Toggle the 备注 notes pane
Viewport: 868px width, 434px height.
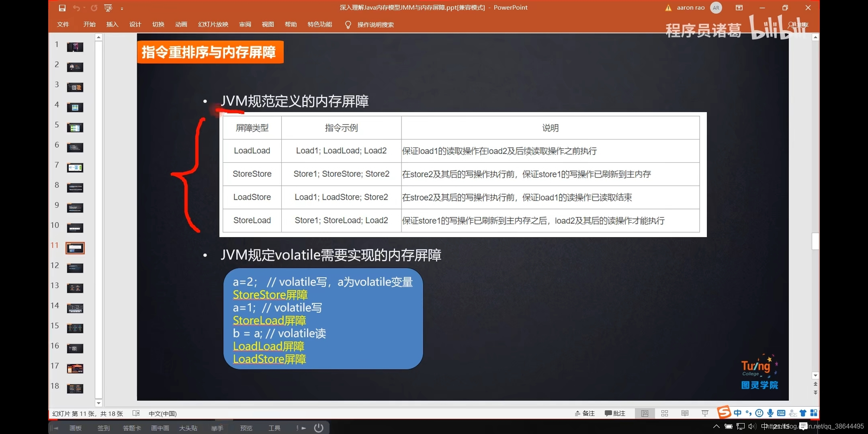585,413
